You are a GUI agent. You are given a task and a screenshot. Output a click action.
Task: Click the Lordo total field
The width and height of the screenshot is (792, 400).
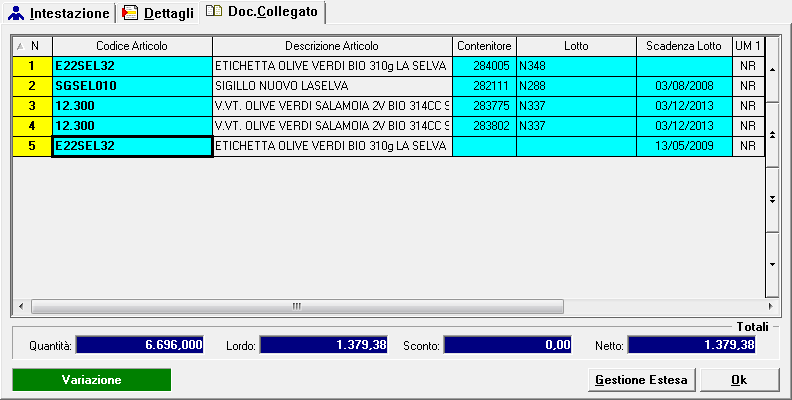323,345
